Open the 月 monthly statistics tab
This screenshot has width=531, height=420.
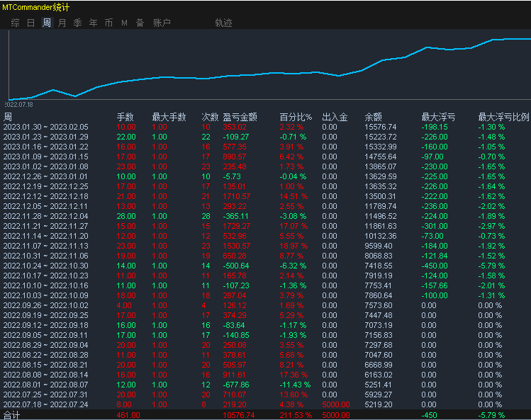tap(62, 23)
